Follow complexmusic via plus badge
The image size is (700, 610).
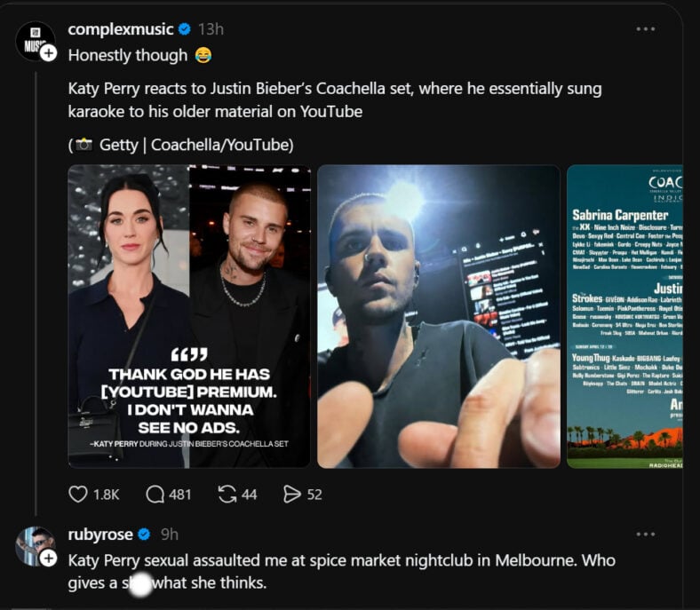(x=50, y=53)
